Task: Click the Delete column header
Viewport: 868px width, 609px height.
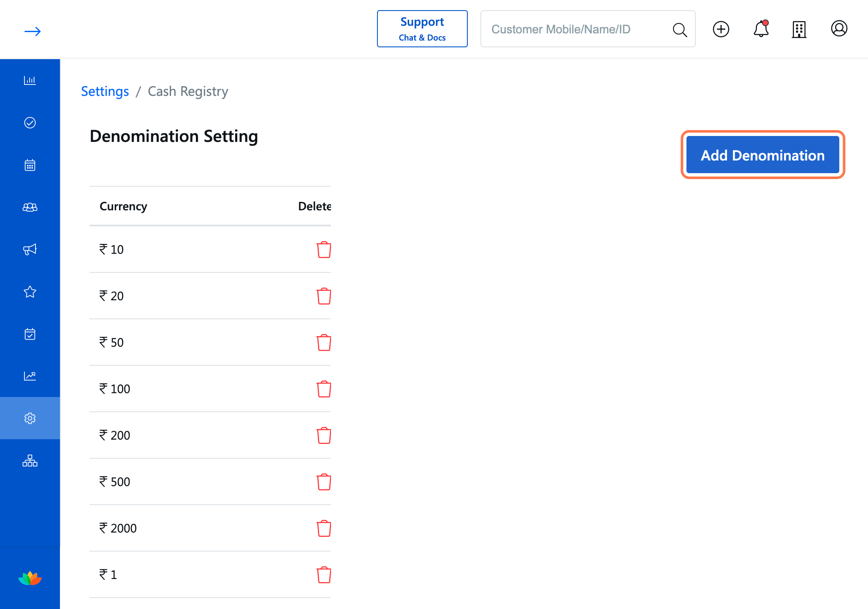Action: [x=315, y=206]
